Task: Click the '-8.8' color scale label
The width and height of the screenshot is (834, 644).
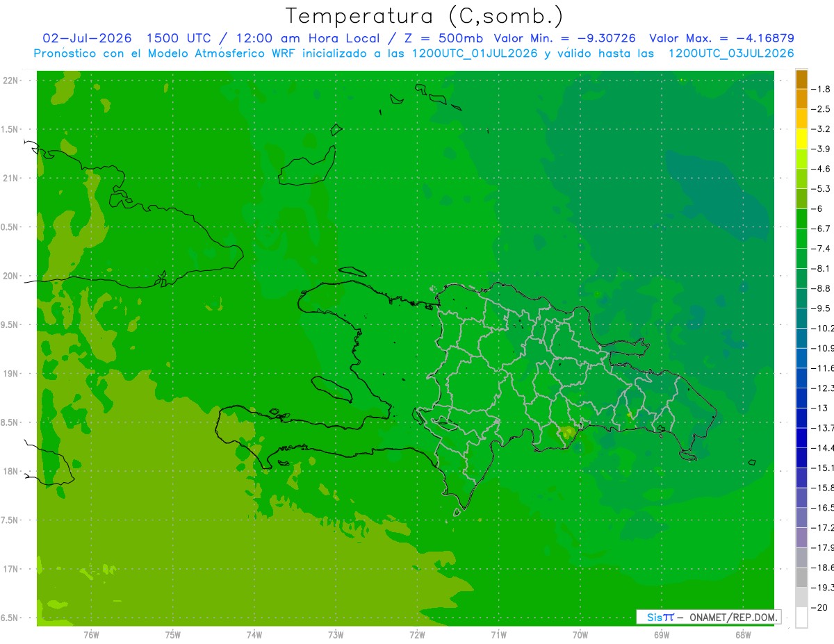Action: click(821, 288)
